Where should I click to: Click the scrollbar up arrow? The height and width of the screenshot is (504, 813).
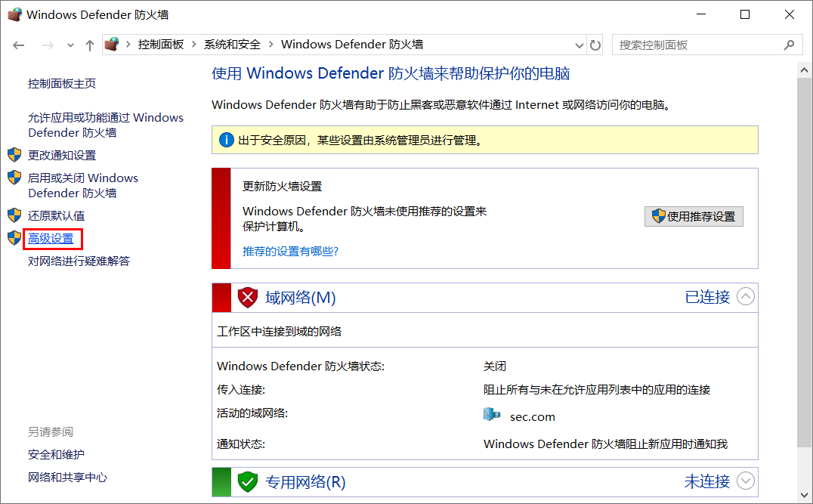(x=804, y=70)
